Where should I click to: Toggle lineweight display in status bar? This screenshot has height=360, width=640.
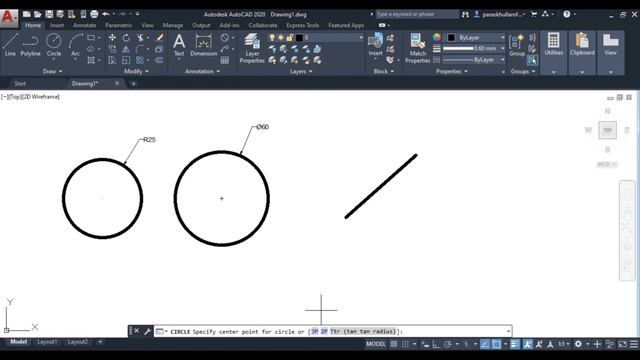pyautogui.click(x=515, y=344)
